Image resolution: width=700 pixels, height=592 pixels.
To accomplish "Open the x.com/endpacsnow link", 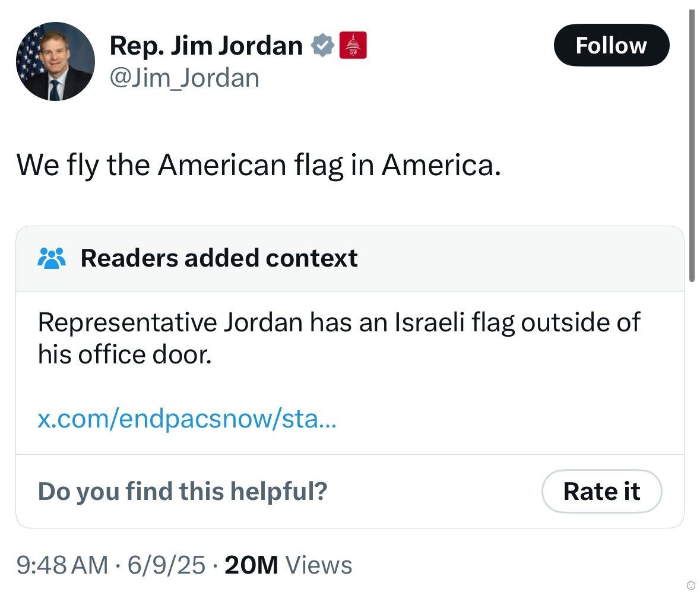I will pyautogui.click(x=186, y=420).
